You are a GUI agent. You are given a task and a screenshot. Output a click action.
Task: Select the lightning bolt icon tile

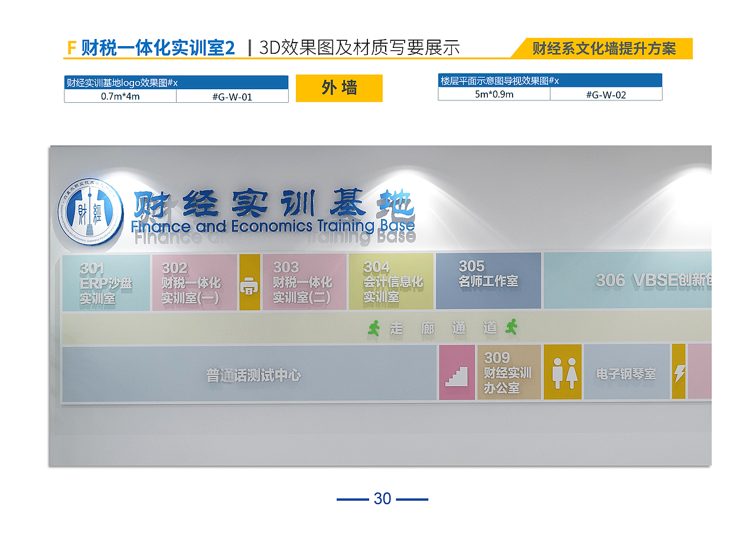pos(680,372)
